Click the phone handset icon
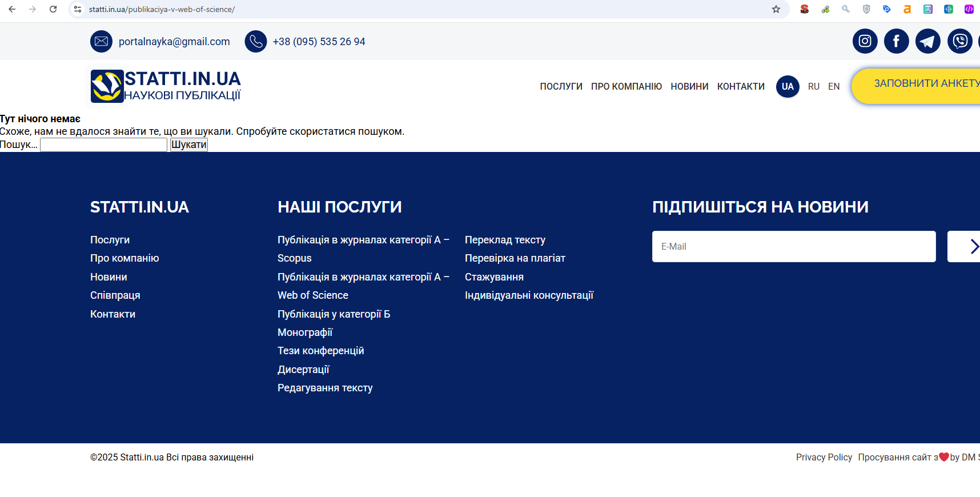The height and width of the screenshot is (497, 980). pos(256,41)
